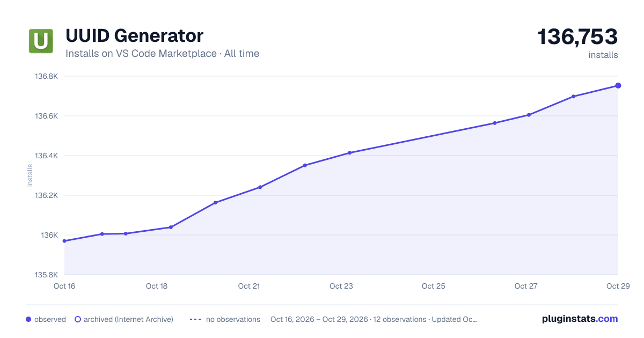Click archived (Internet Archive) legend label
The image size is (644, 338).
128,319
